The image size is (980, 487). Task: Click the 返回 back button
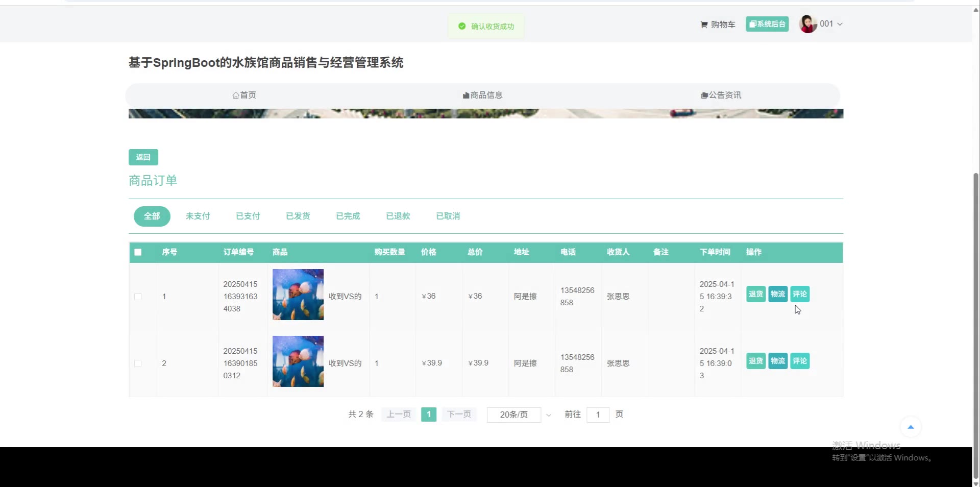tap(143, 157)
